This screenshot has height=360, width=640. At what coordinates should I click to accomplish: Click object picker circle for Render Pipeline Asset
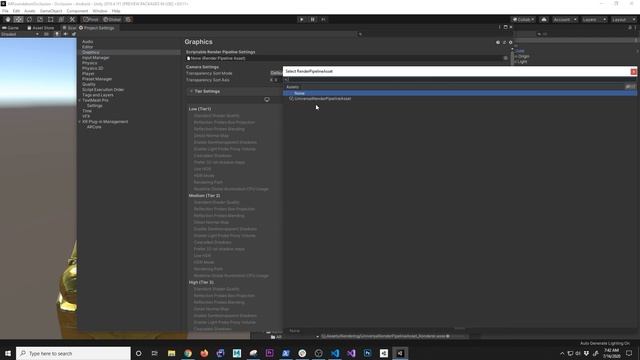point(506,58)
